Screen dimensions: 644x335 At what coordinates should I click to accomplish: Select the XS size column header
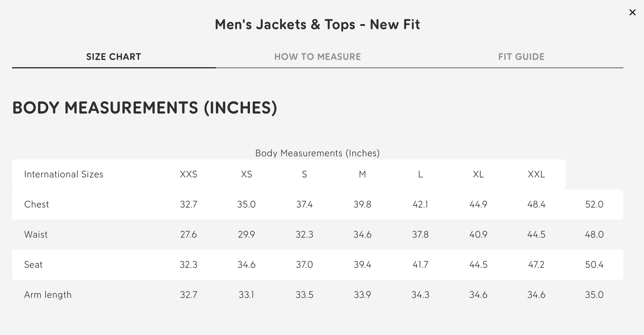coord(247,174)
